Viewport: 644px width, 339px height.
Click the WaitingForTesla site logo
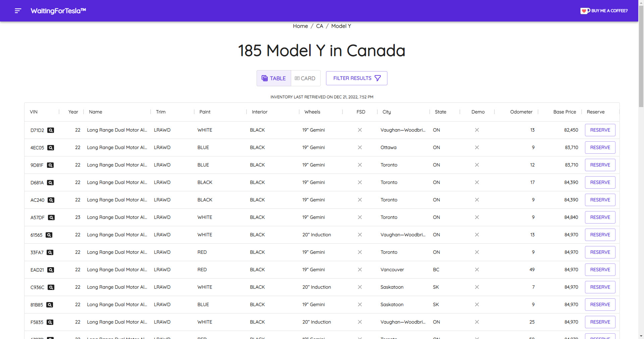[58, 11]
